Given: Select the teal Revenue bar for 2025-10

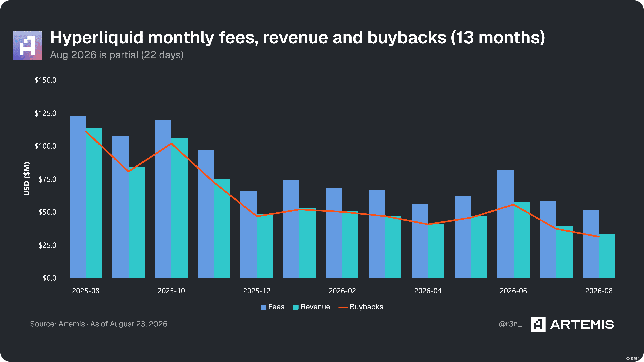Looking at the screenshot, I should [x=180, y=208].
